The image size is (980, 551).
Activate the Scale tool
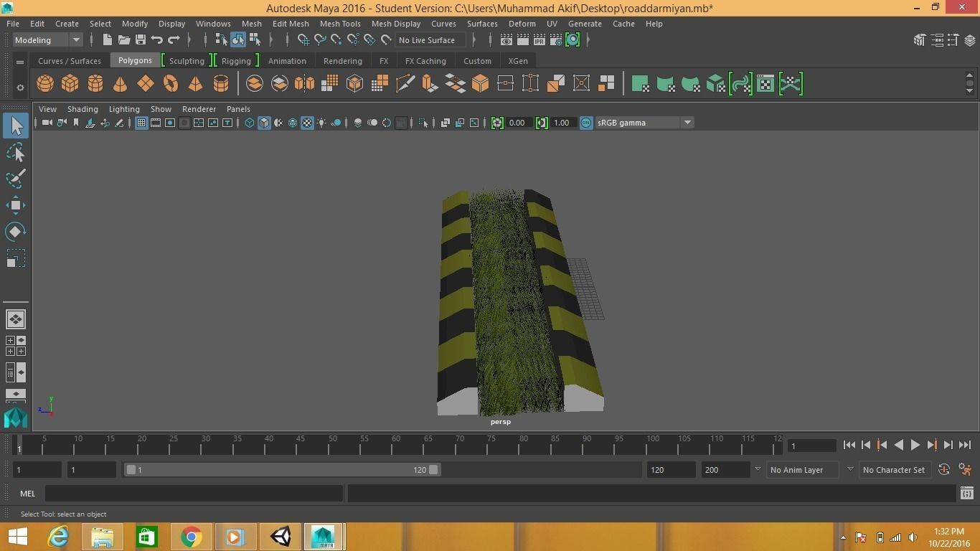click(x=16, y=258)
